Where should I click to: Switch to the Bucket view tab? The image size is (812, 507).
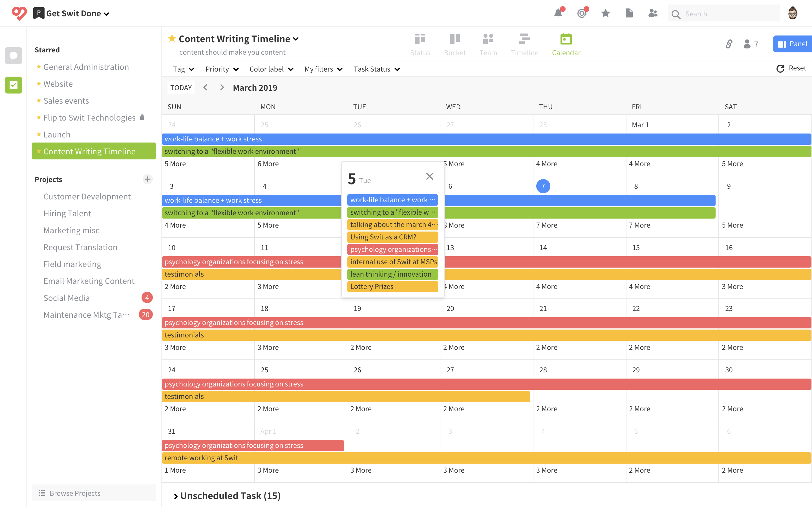coord(455,44)
